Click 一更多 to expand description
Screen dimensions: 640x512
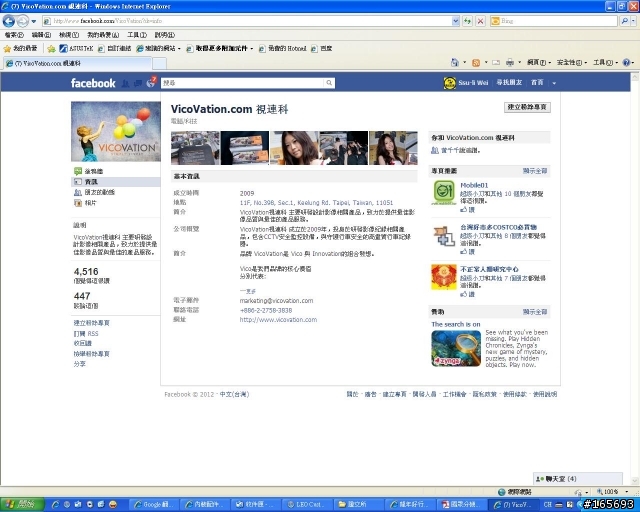tap(247, 291)
